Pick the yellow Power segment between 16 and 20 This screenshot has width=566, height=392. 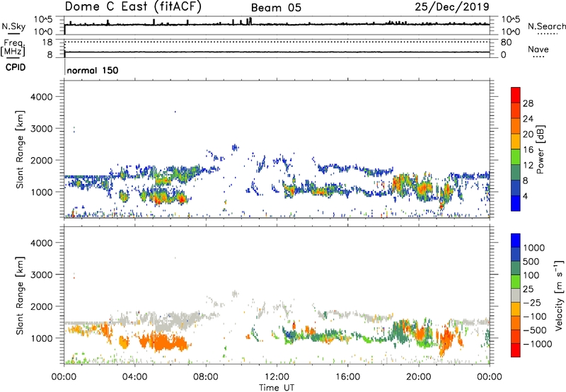[516, 142]
